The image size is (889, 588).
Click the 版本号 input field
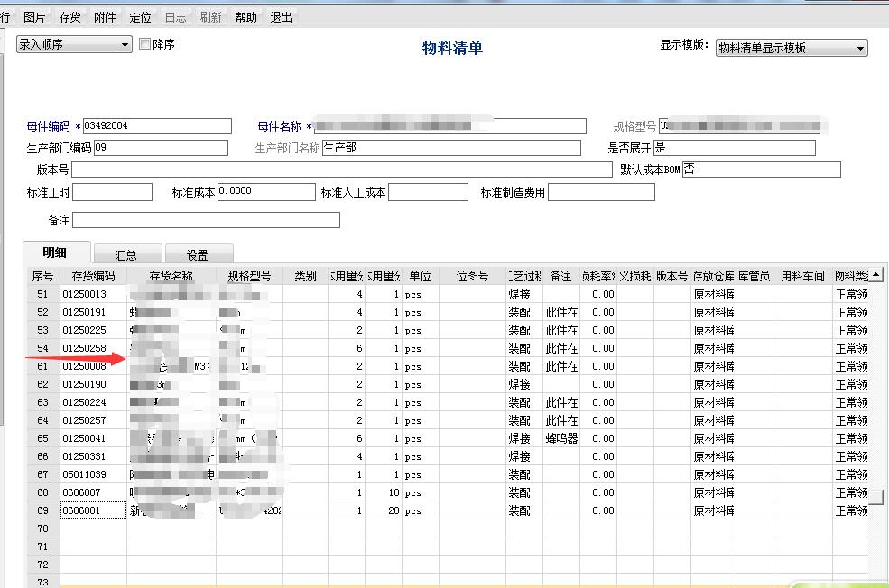(x=342, y=170)
